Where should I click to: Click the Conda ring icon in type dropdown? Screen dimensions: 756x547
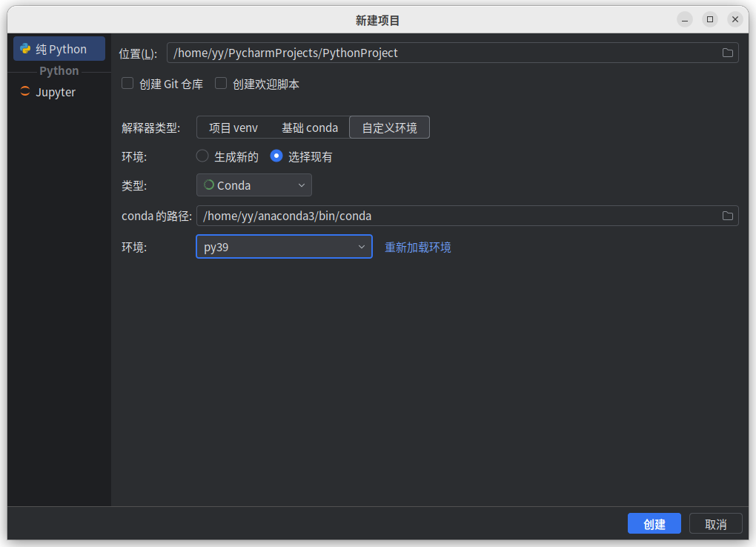(209, 185)
